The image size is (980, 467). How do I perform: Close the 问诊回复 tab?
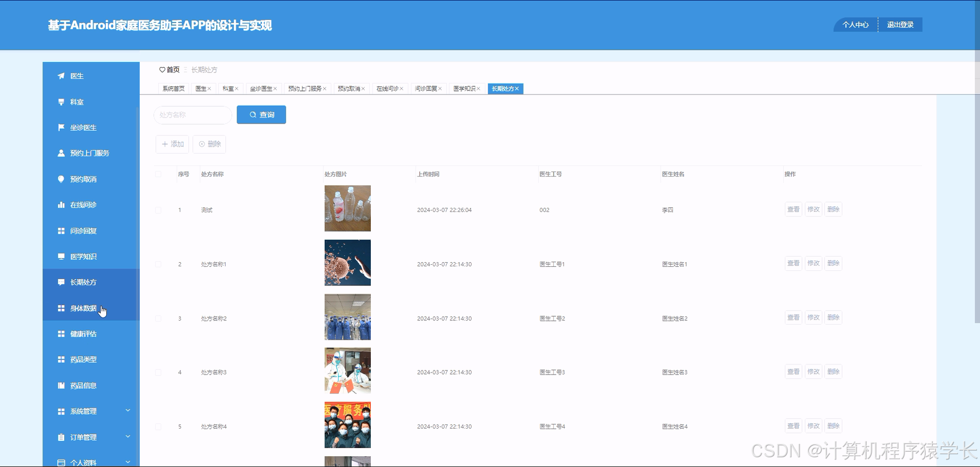[x=440, y=89]
